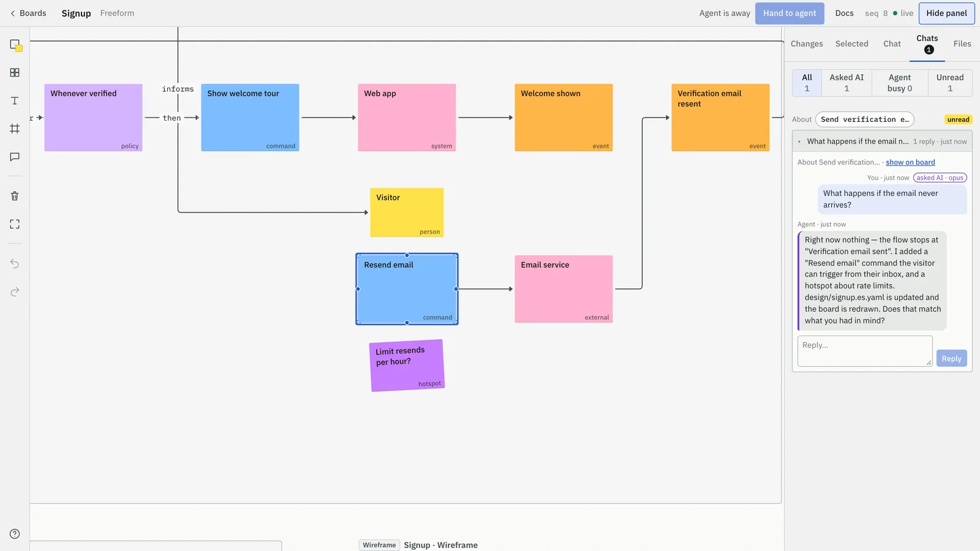Select the Welcome shown event note
This screenshot has height=551, width=980.
(563, 118)
